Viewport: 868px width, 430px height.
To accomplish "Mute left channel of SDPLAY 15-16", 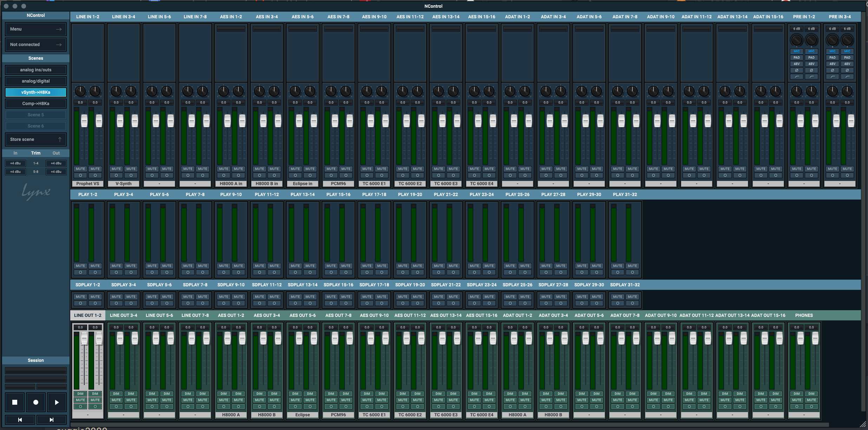I will pos(331,297).
